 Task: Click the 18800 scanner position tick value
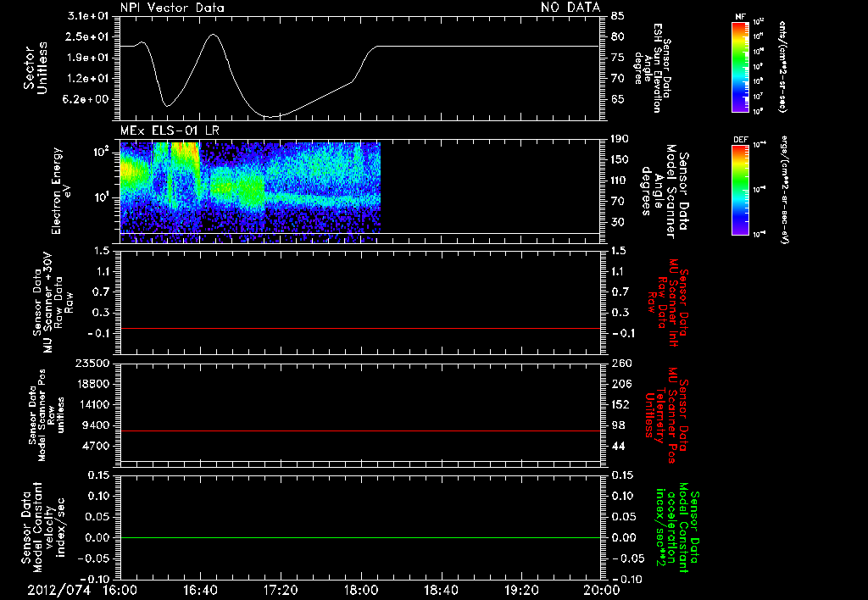(x=92, y=384)
